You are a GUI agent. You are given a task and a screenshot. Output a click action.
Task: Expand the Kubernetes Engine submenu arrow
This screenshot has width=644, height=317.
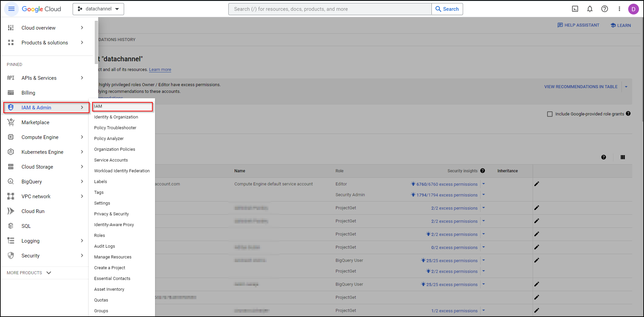pyautogui.click(x=82, y=152)
